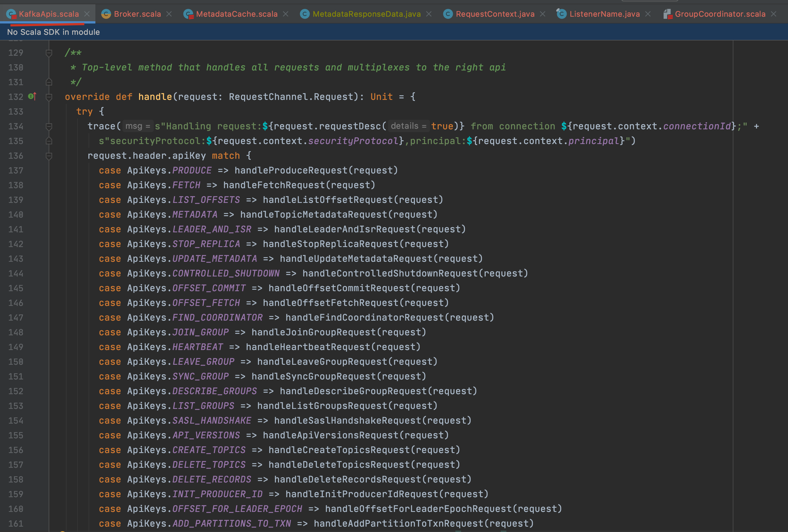The image size is (788, 532).
Task: Close the ListenerName.java tab
Action: [x=648, y=14]
